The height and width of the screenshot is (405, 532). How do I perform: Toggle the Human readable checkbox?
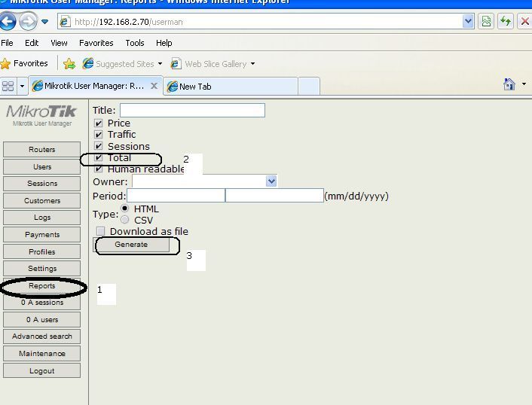99,169
